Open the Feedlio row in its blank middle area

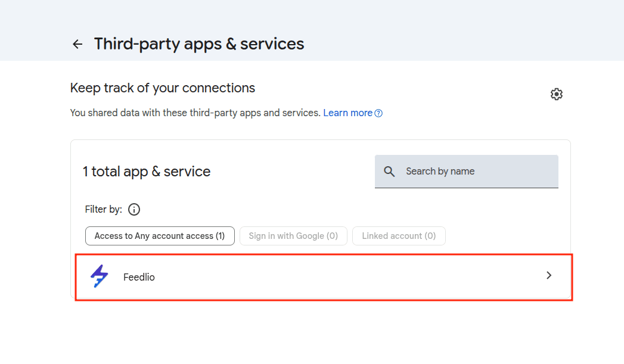click(346, 276)
